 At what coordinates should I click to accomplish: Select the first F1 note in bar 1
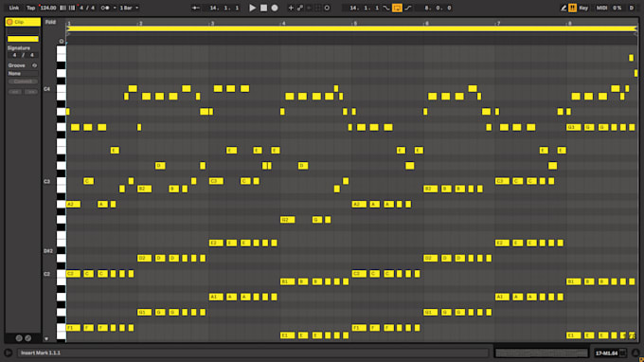coord(74,328)
